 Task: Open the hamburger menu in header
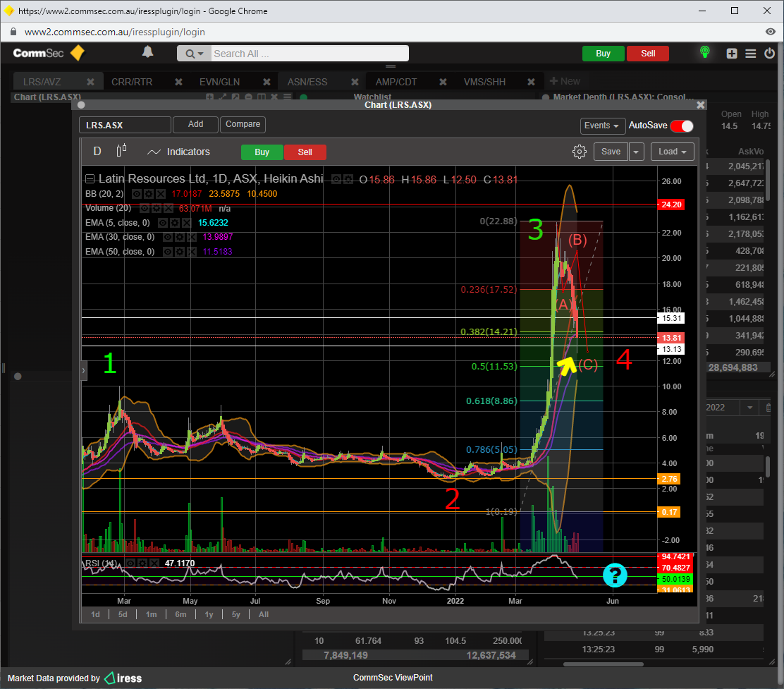pos(750,54)
